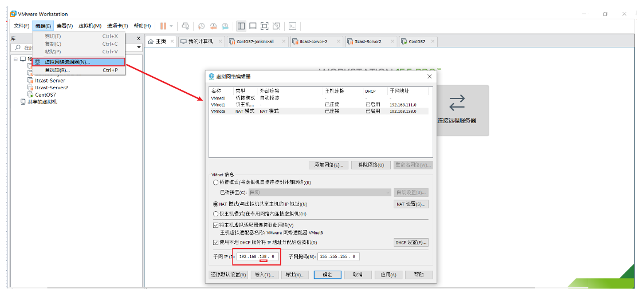Click the 子网 IP address field
This screenshot has height=297, width=644.
click(258, 256)
